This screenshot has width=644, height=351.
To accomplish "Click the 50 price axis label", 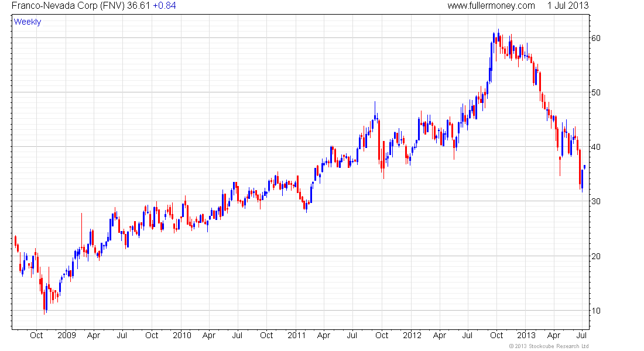I will click(596, 92).
